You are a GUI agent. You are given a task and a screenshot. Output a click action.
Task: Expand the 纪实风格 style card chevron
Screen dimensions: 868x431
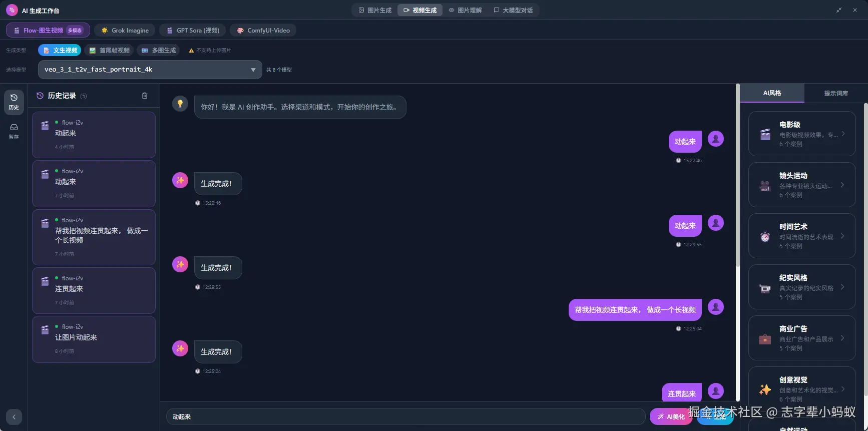843,287
